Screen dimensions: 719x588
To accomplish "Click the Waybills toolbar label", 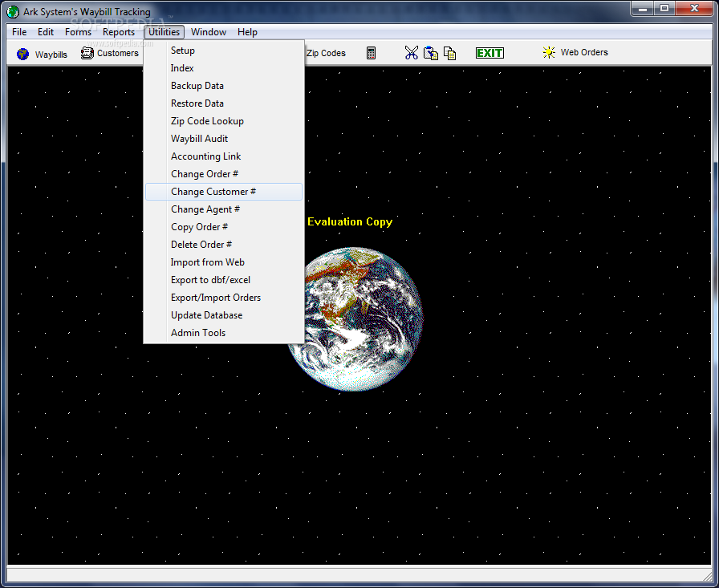I will [x=51, y=55].
